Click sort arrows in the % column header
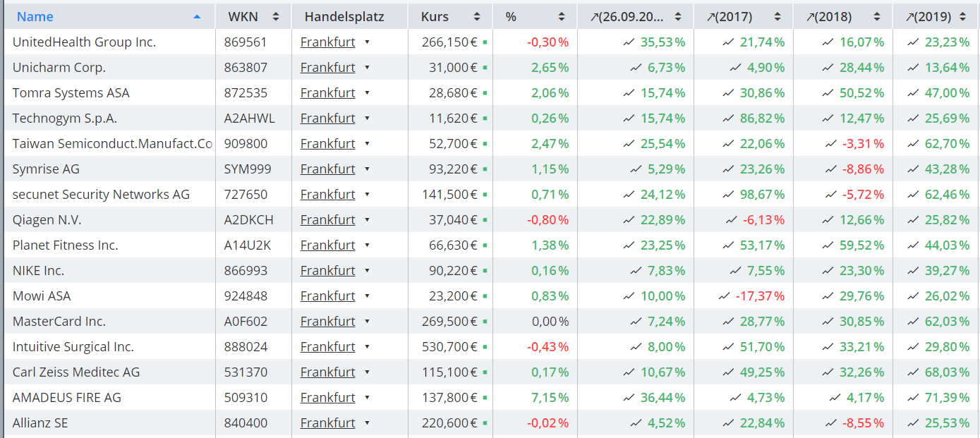980x438 pixels. click(562, 17)
